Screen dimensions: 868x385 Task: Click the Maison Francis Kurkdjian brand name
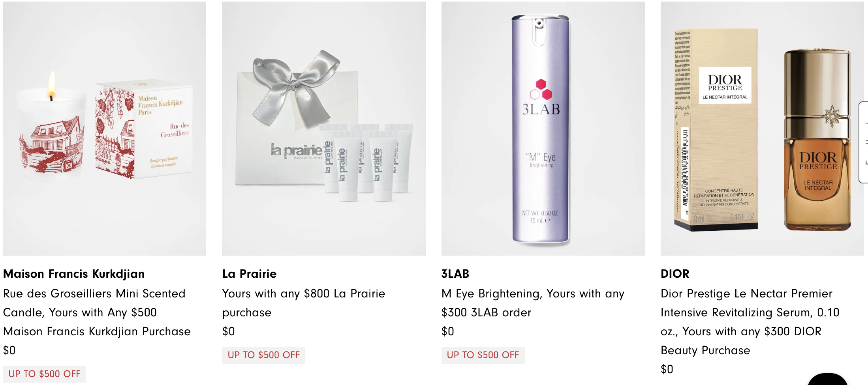74,274
